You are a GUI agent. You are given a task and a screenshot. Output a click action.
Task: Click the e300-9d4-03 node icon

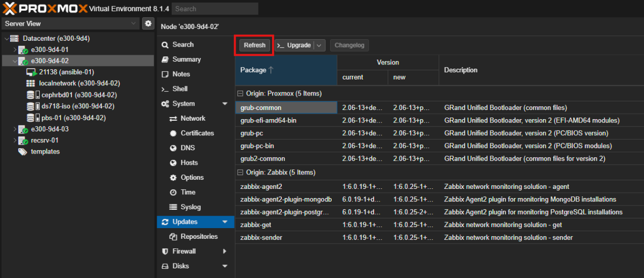(x=23, y=129)
